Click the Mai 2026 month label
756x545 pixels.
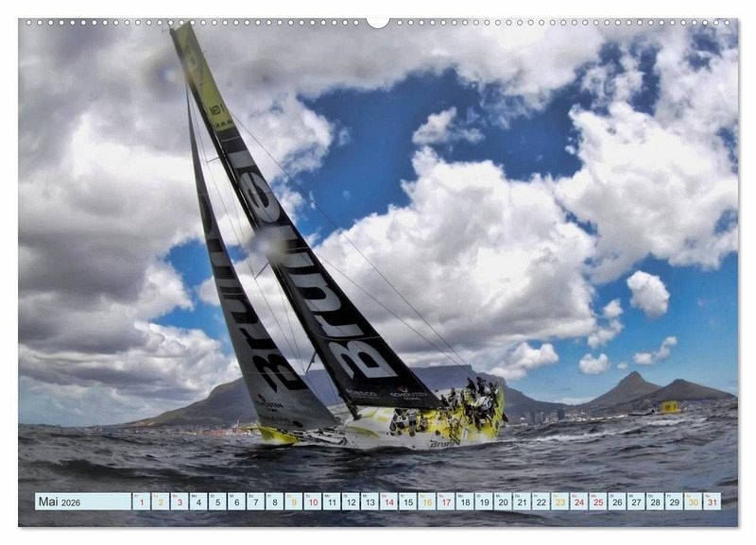[x=59, y=502]
